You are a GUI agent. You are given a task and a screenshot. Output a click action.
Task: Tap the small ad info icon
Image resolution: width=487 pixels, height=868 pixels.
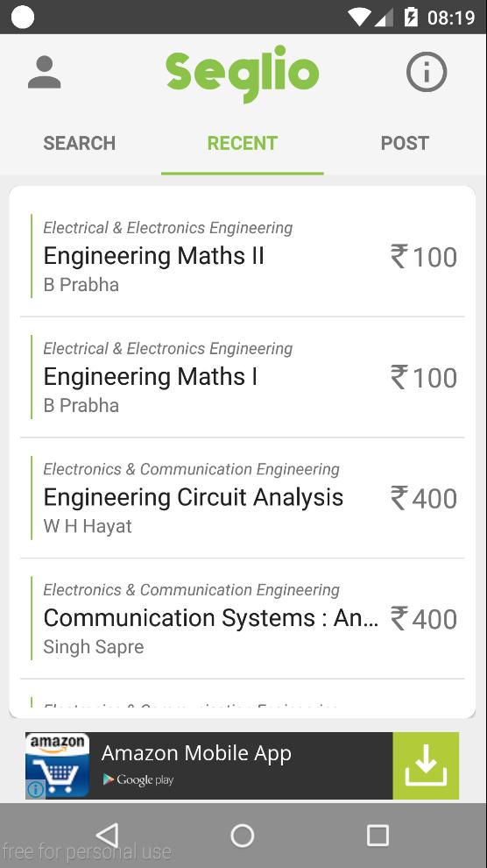(x=35, y=789)
